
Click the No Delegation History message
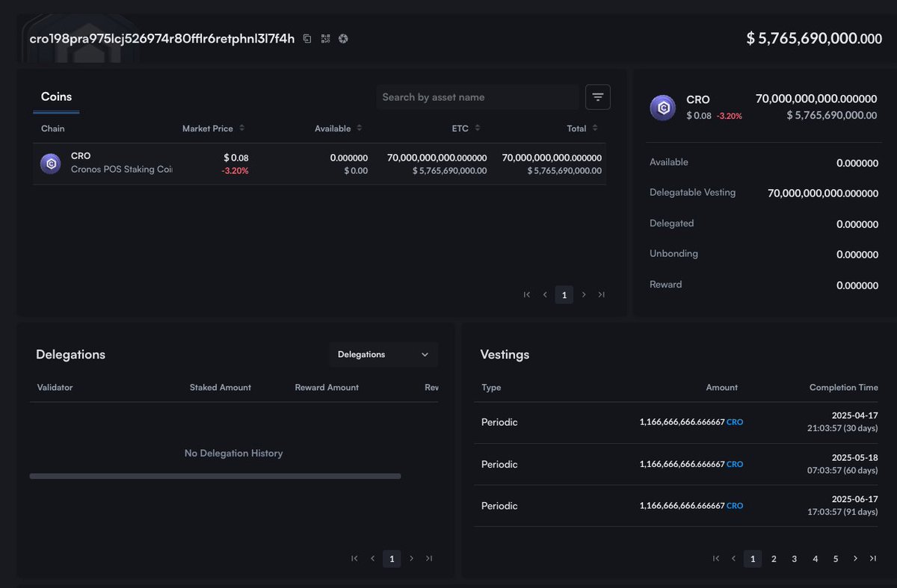[233, 454]
